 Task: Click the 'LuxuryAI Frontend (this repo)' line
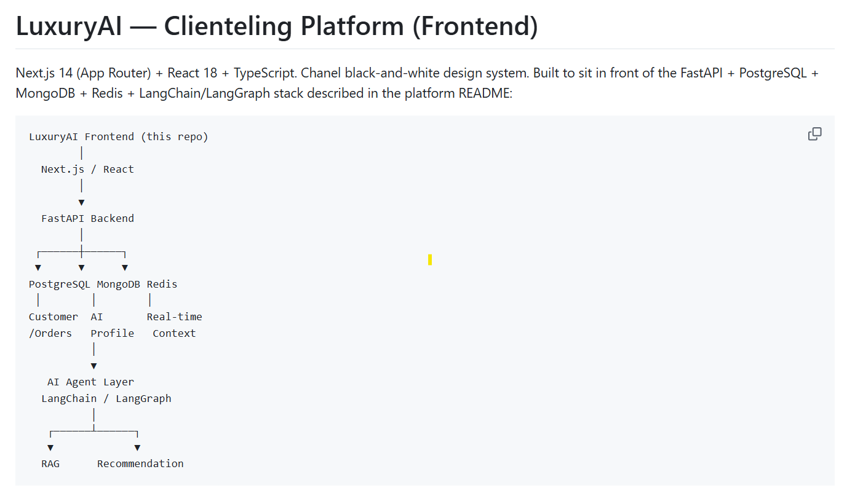pos(119,136)
